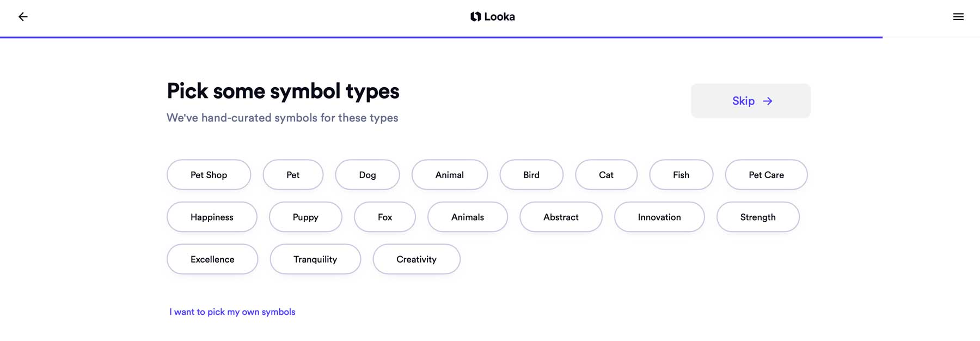Click the Looka logo icon
This screenshot has height=341, width=980.
pyautogui.click(x=475, y=16)
